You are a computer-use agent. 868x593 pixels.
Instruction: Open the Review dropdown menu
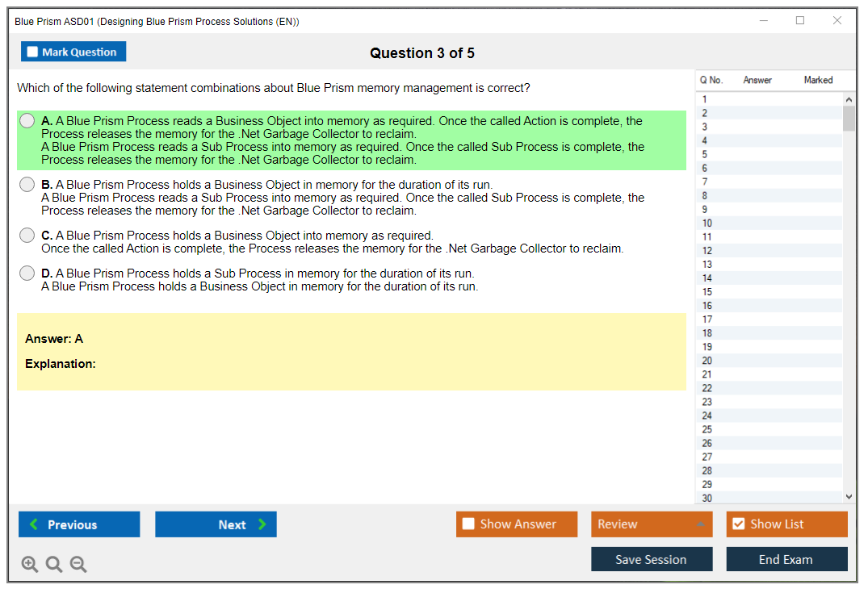652,524
